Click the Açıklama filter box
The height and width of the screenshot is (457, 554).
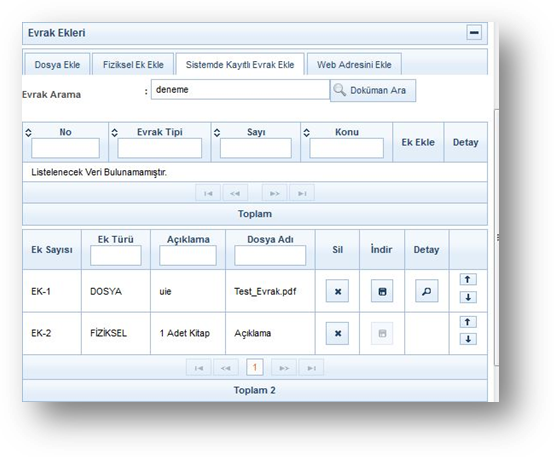(188, 256)
